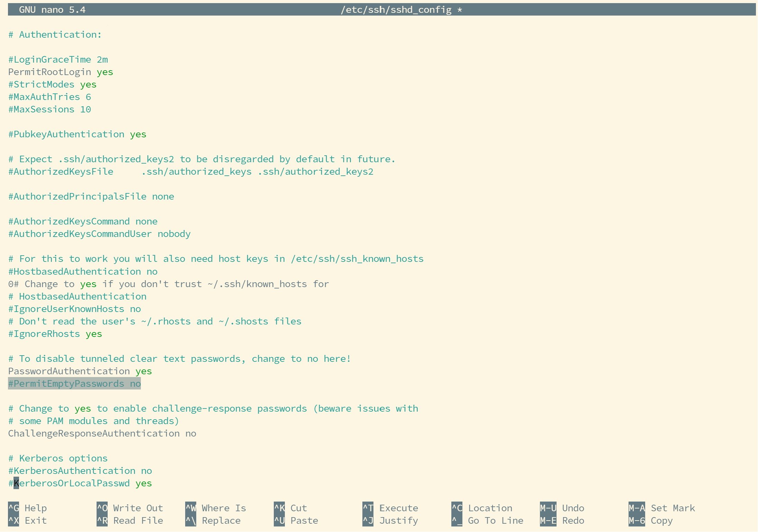Screen dimensions: 758x532
Task: Click the ^J Justify shortcut
Action: tap(390, 521)
